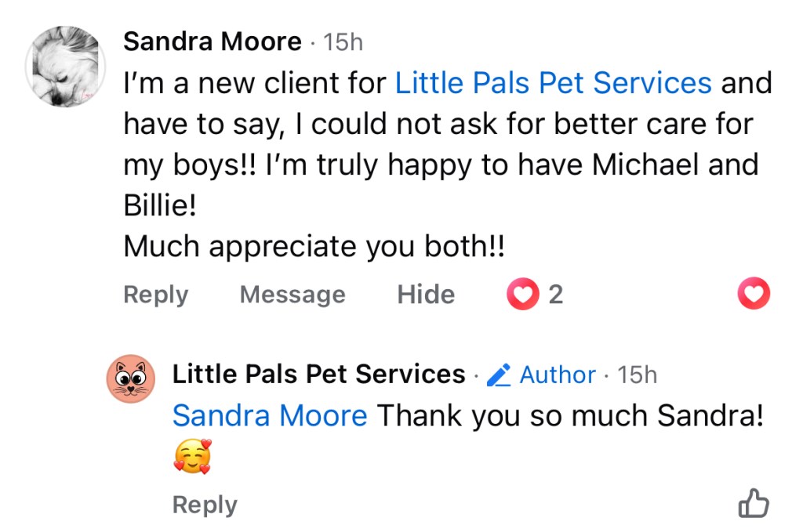
Task: Click the 15h timestamp on Sandra's comment
Action: (x=343, y=42)
